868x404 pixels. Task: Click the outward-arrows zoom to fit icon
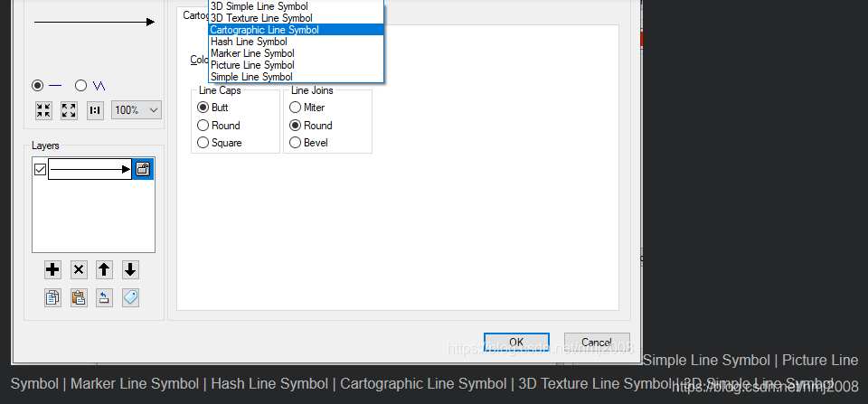point(70,110)
